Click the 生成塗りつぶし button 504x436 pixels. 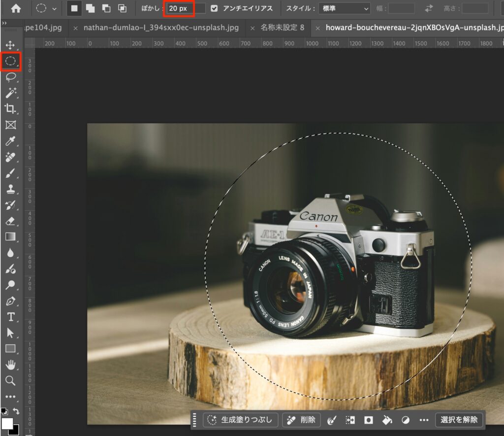point(241,420)
